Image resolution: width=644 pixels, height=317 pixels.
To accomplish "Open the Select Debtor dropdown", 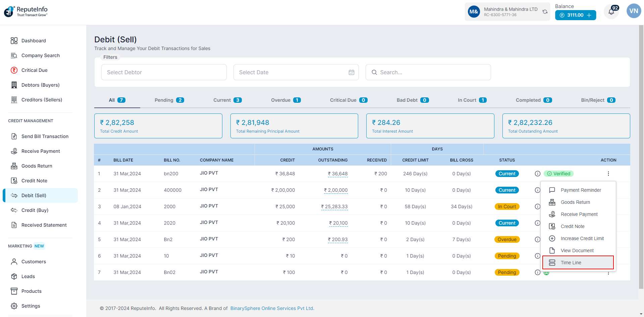I will coord(164,72).
